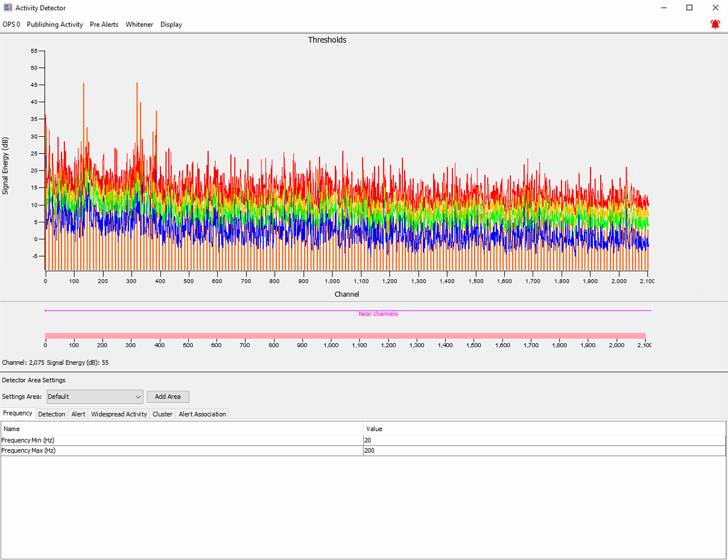Open the Whitener menu
Image resolution: width=728 pixels, height=560 pixels.
click(x=139, y=25)
